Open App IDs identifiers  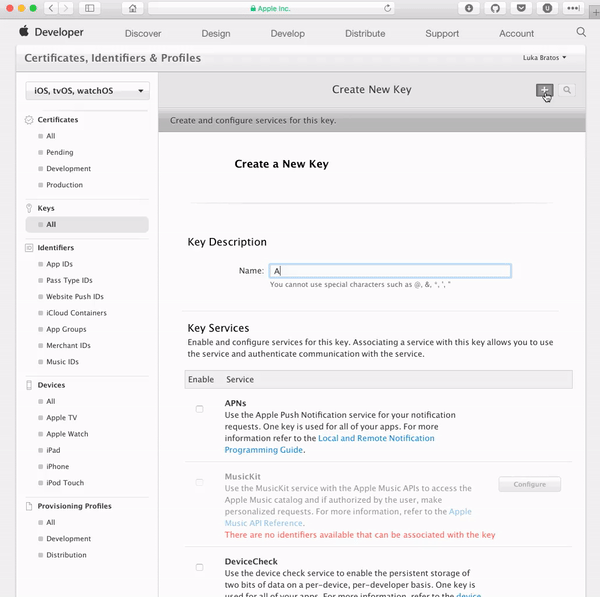pos(59,264)
